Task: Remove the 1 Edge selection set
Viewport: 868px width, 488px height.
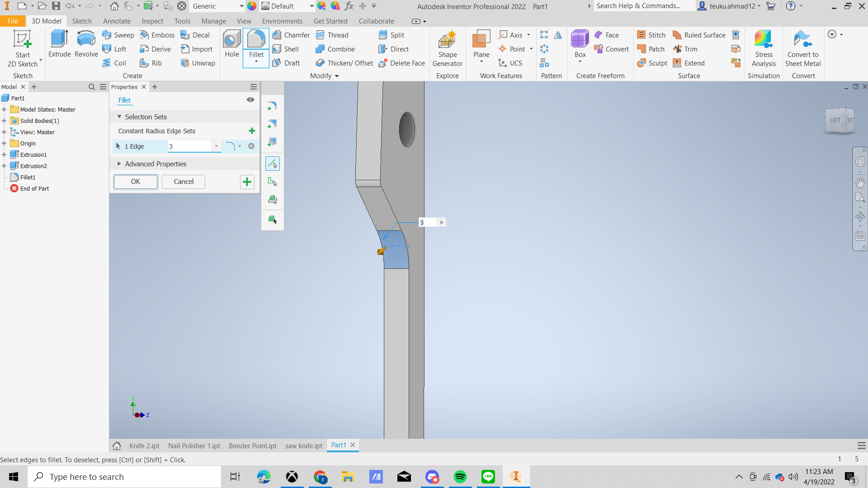Action: pyautogui.click(x=251, y=146)
